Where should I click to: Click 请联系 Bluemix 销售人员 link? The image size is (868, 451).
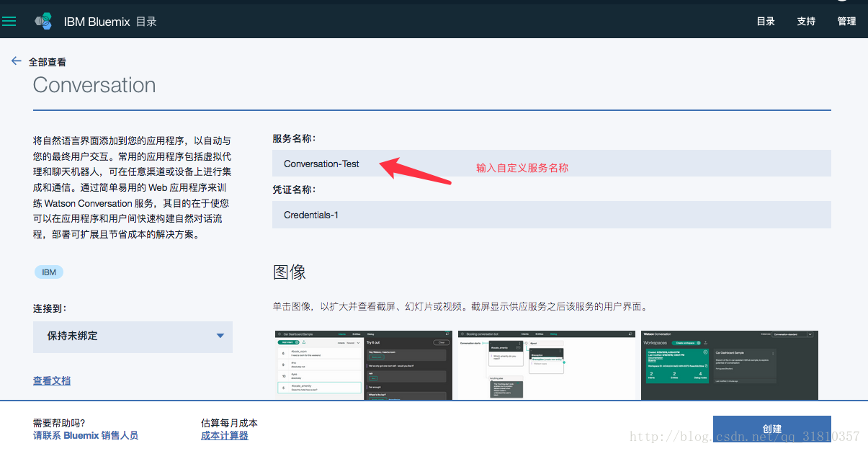(x=86, y=435)
